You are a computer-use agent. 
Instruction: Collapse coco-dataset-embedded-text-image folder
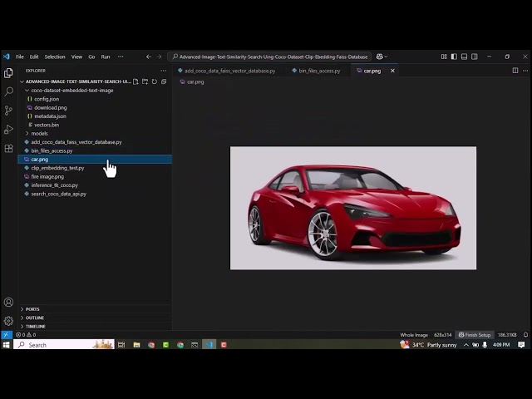click(x=27, y=91)
